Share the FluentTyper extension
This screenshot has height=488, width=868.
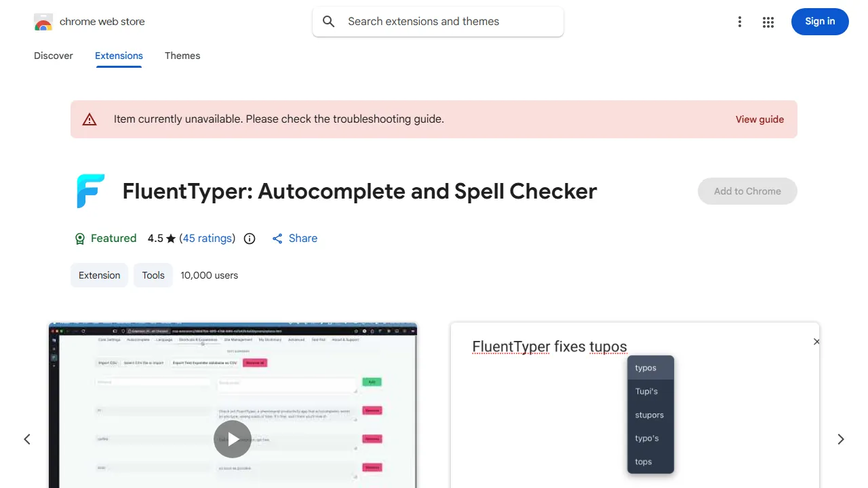[x=294, y=238]
